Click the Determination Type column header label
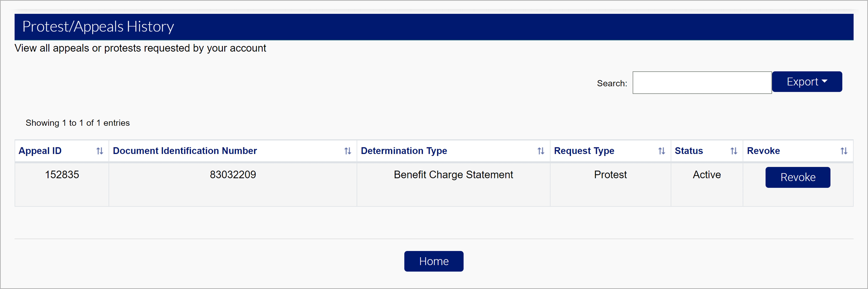The height and width of the screenshot is (289, 868). tap(404, 151)
